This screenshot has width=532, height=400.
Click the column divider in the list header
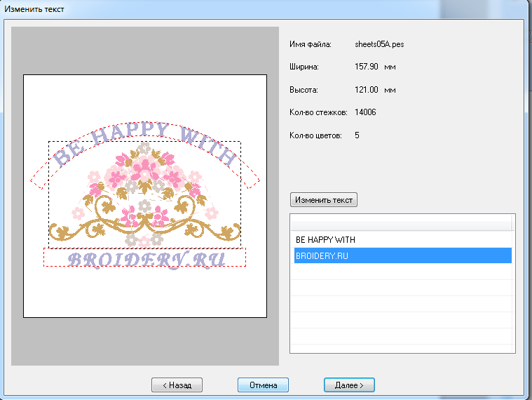(x=512, y=223)
